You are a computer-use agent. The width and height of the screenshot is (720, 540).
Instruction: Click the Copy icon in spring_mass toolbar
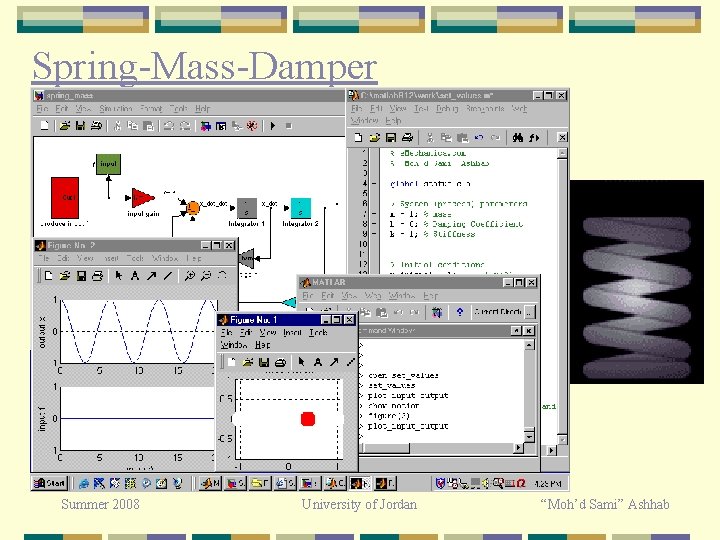tap(133, 125)
